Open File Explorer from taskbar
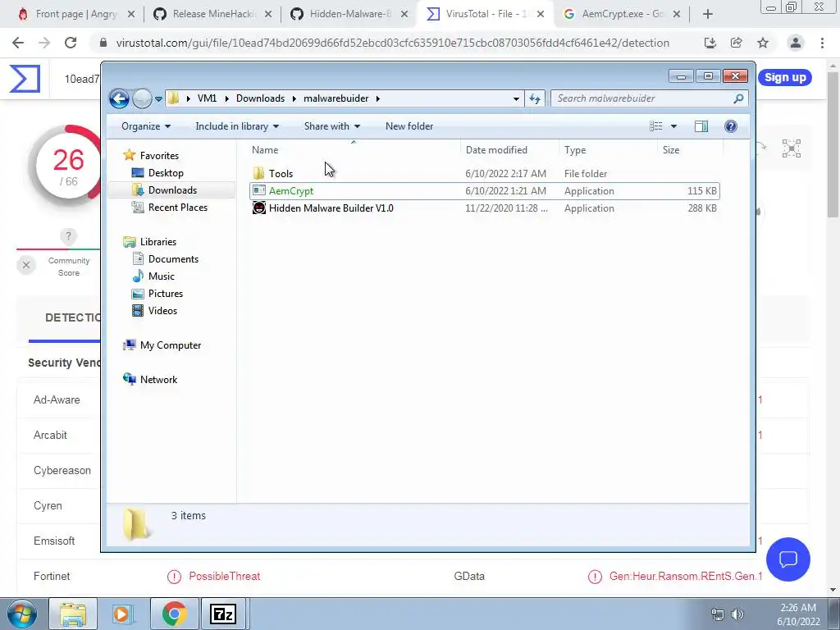Image resolution: width=840 pixels, height=630 pixels. pos(73,614)
